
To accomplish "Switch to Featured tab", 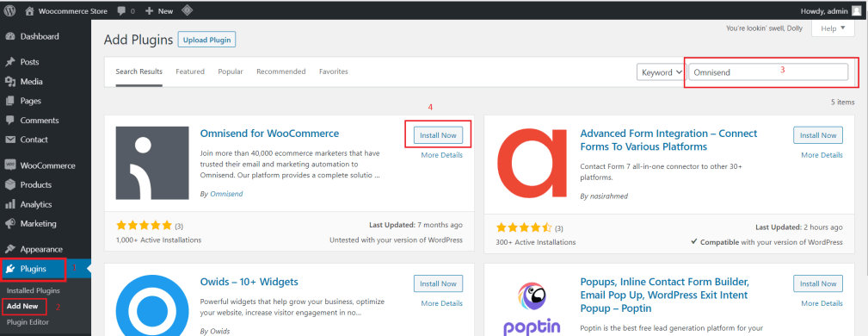I will point(190,72).
